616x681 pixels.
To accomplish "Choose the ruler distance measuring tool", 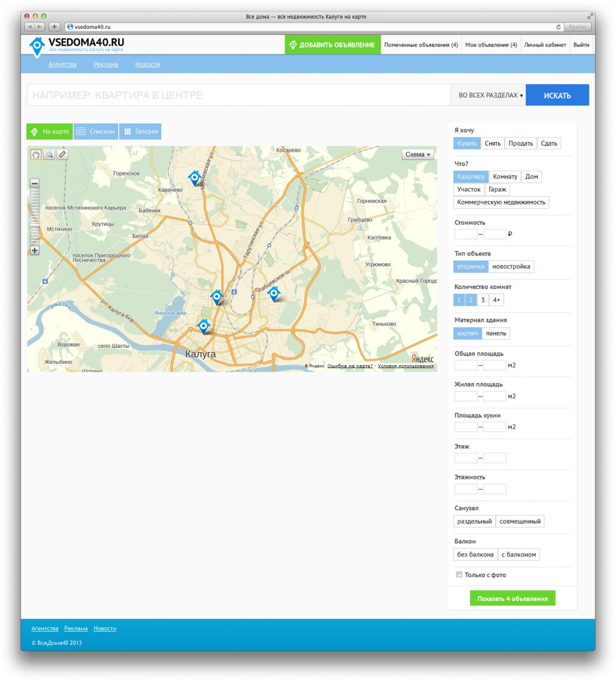I will (62, 155).
